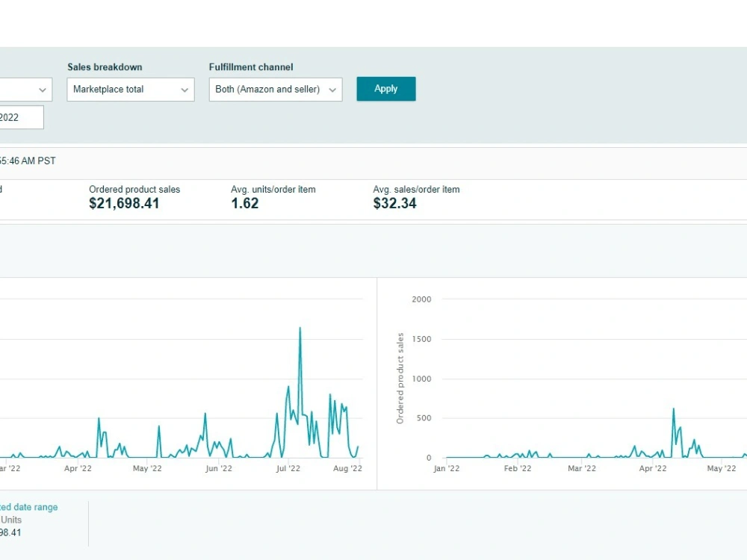Click the May '22 label on right chart
Image resolution: width=747 pixels, height=560 pixels.
pyautogui.click(x=722, y=468)
